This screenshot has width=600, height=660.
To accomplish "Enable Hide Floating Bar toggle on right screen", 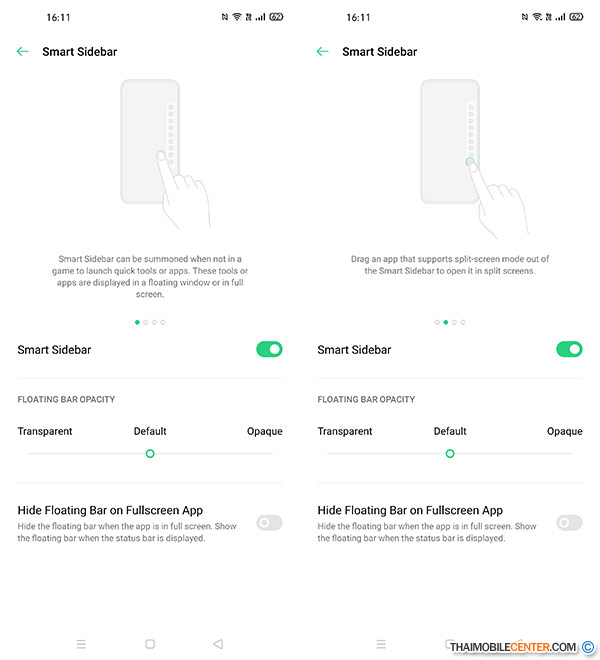I will pos(569,522).
